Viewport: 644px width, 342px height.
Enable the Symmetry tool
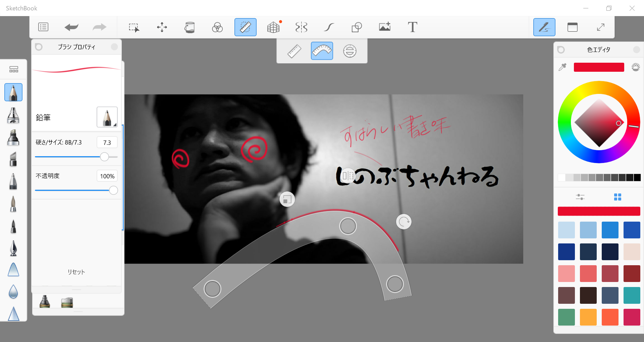[301, 27]
